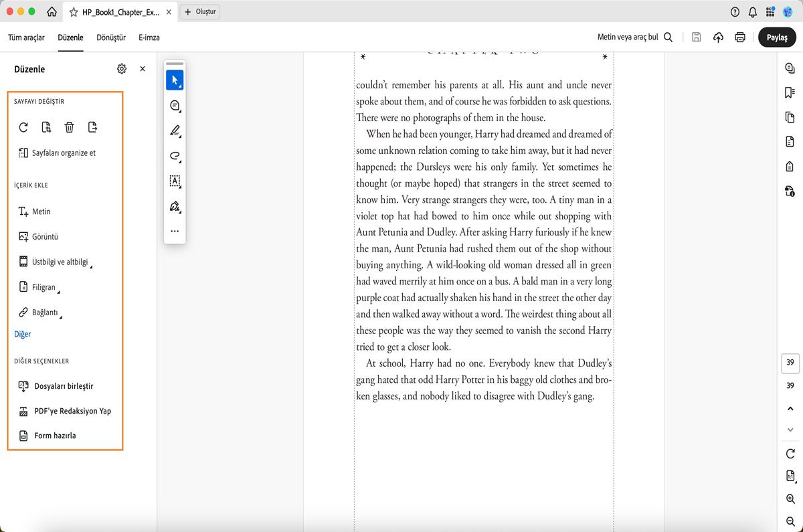Viewport: 803px width, 532px height.
Task: Open the comment bubble tool
Action: pyautogui.click(x=175, y=106)
